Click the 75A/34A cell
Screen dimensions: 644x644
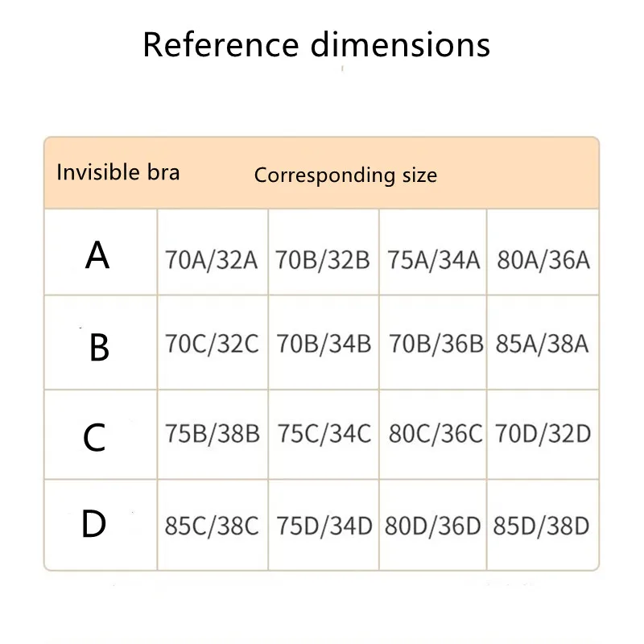(433, 260)
